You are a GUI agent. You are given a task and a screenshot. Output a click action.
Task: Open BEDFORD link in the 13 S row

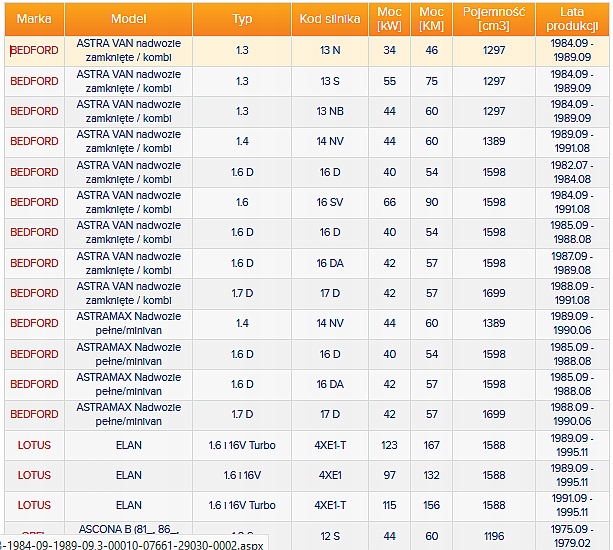click(x=34, y=81)
